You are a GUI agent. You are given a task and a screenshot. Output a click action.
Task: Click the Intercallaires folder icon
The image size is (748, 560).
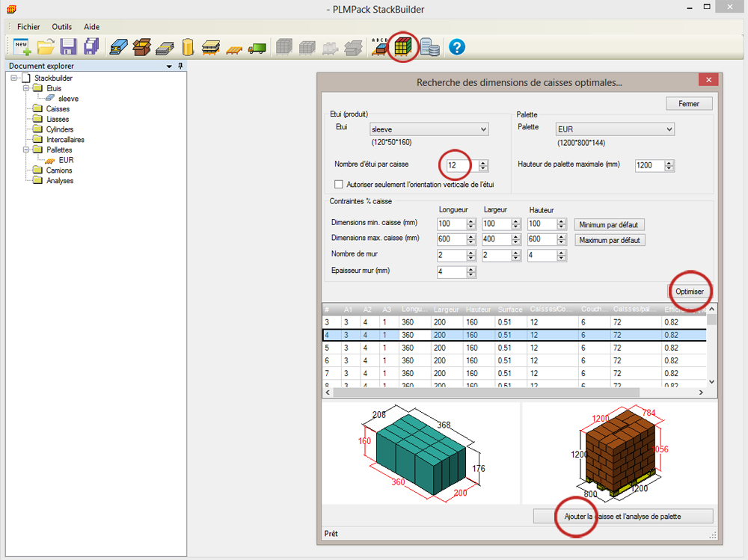(37, 139)
